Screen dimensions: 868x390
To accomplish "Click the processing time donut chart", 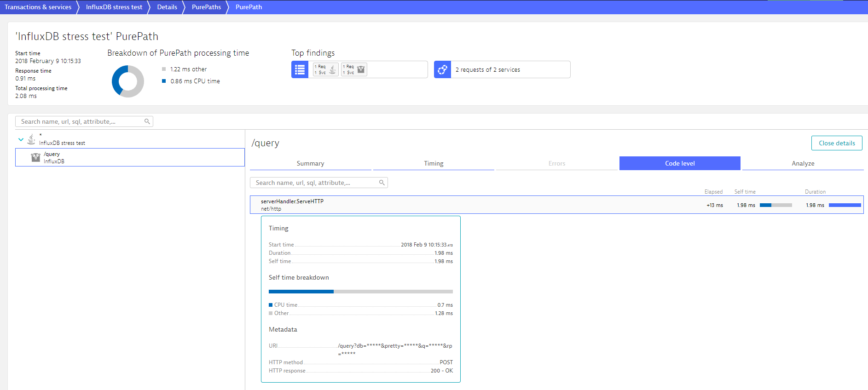I will click(x=128, y=81).
